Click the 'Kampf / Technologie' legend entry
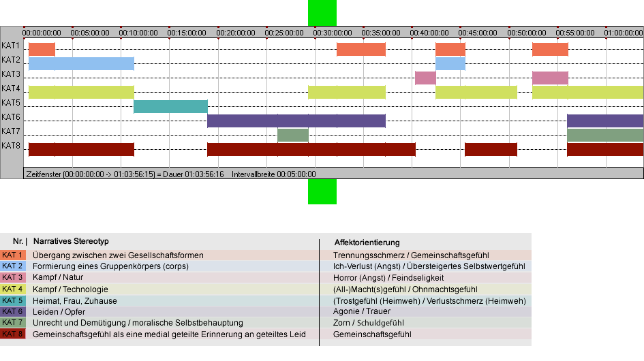The height and width of the screenshot is (361, 644). coord(70,289)
